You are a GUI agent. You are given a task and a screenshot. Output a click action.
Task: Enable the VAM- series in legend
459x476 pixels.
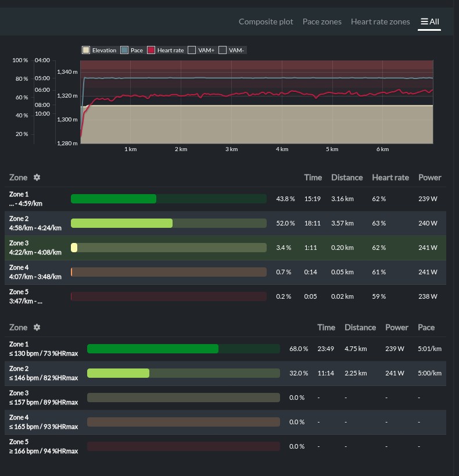[x=222, y=50]
